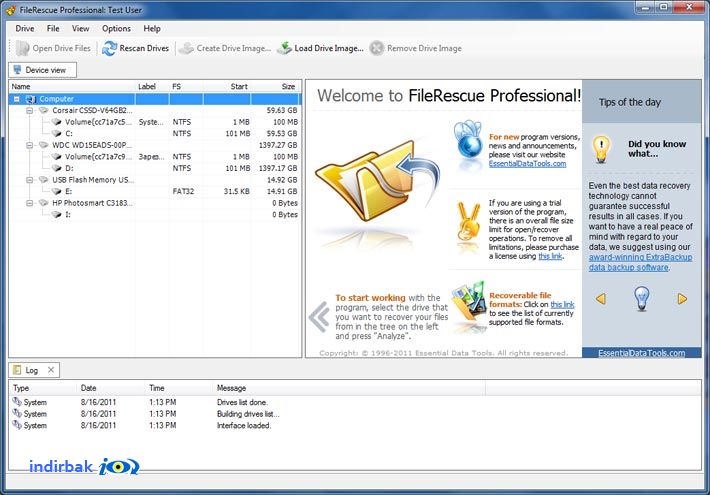
Task: Click the Open Drive Files toolbar icon
Action: click(x=22, y=48)
